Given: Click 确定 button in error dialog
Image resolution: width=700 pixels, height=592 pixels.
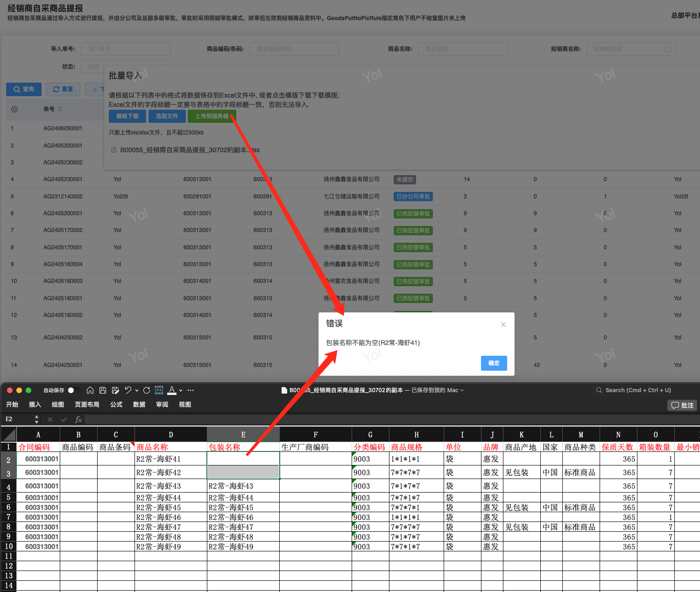Looking at the screenshot, I should pos(494,363).
